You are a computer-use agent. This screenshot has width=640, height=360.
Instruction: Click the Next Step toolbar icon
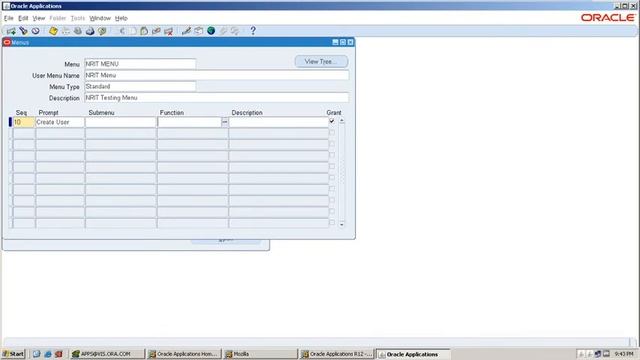pyautogui.click(x=65, y=31)
